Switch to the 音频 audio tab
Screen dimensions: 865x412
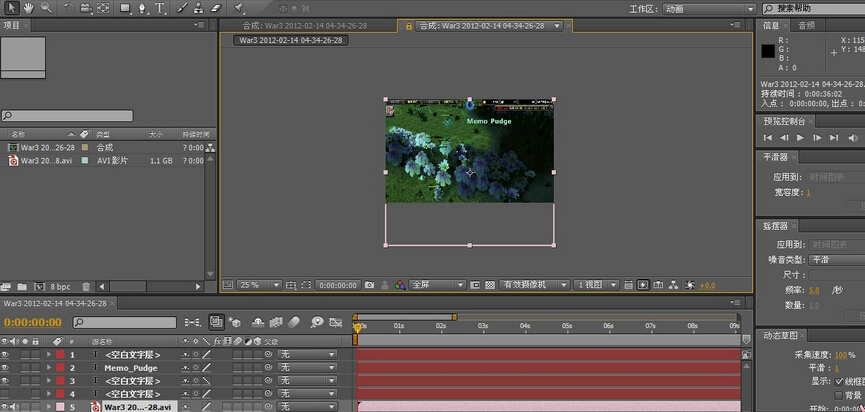pyautogui.click(x=807, y=25)
